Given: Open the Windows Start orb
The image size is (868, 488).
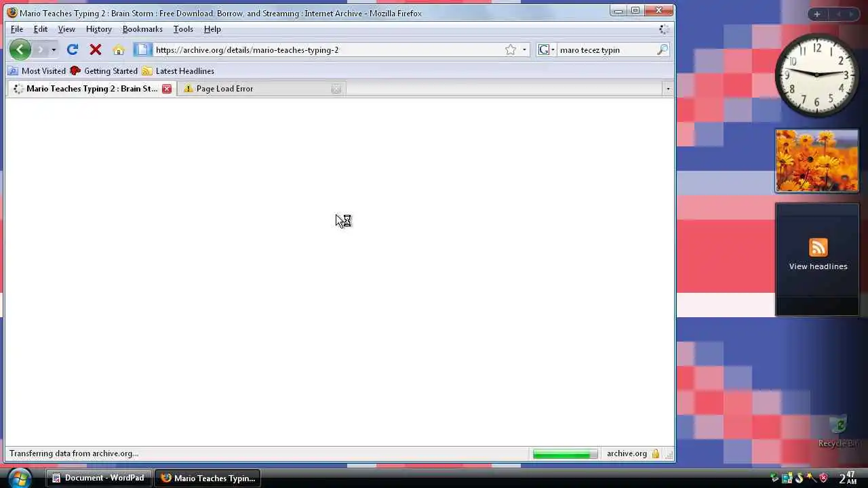Looking at the screenshot, I should [20, 477].
